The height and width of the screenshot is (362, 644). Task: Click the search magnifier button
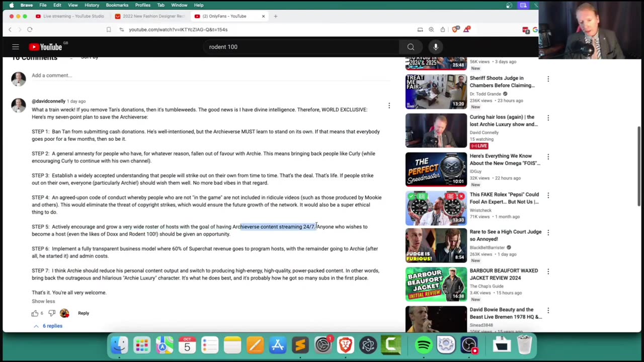[x=411, y=47]
